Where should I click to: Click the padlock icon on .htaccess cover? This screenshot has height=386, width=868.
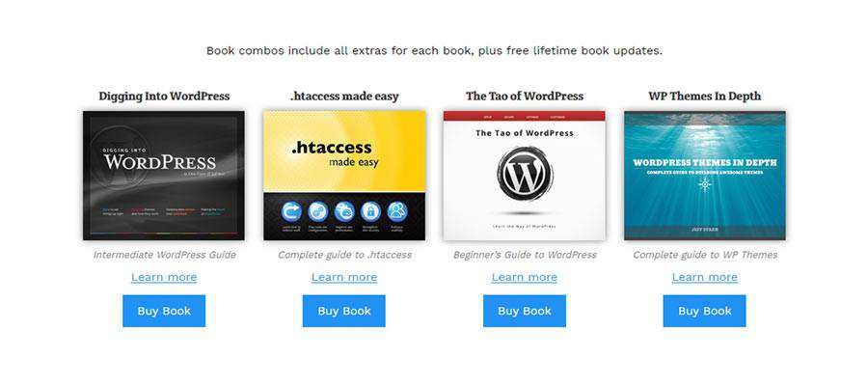(x=370, y=211)
